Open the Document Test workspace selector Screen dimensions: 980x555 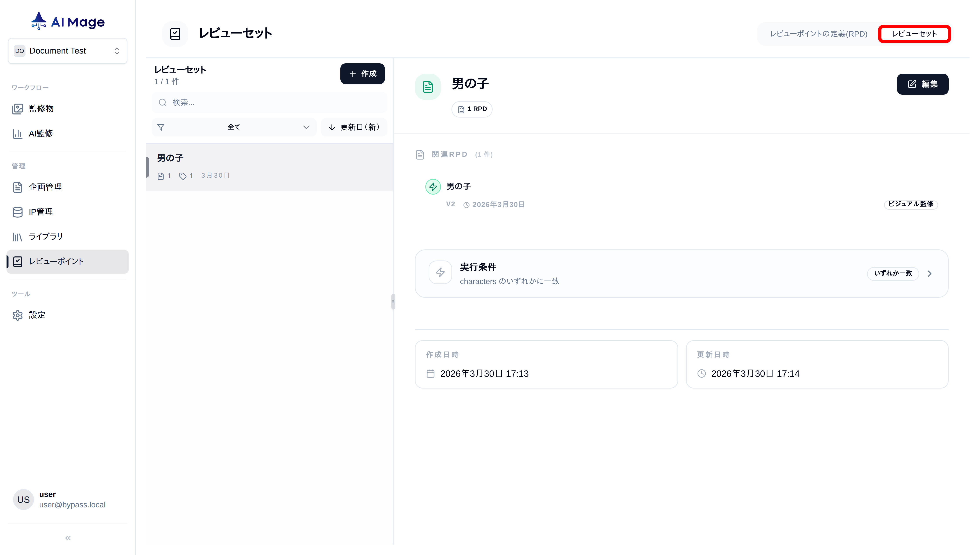click(x=68, y=51)
